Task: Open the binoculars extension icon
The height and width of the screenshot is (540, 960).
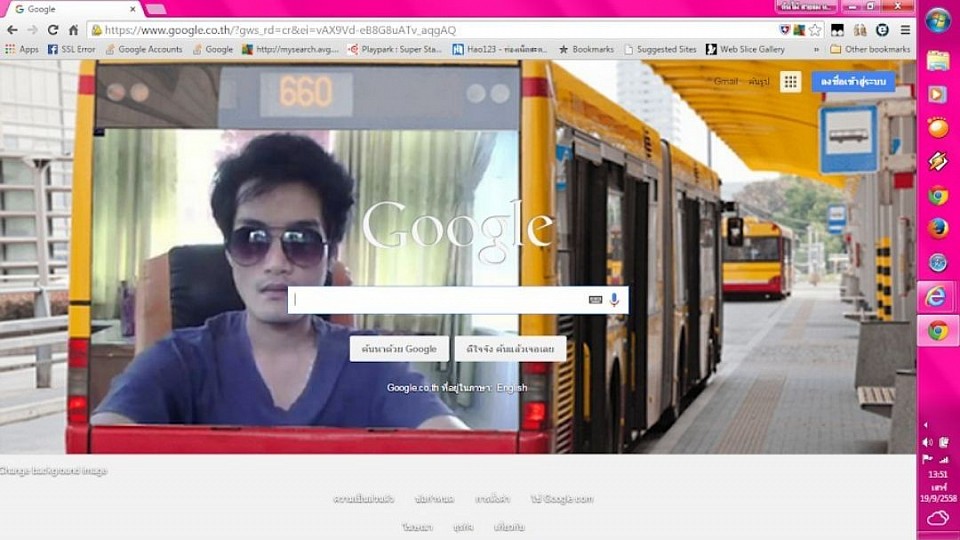Action: coord(860,30)
